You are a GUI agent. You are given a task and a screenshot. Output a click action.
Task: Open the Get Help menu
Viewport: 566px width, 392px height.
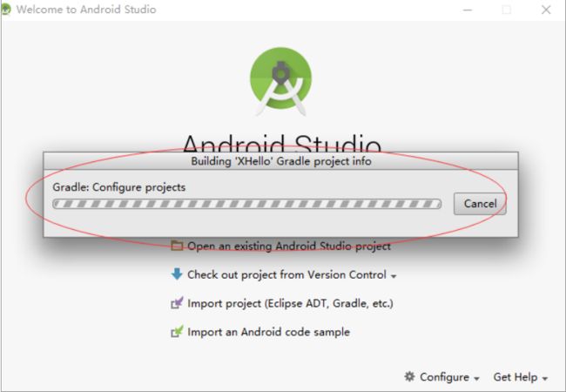pyautogui.click(x=515, y=377)
